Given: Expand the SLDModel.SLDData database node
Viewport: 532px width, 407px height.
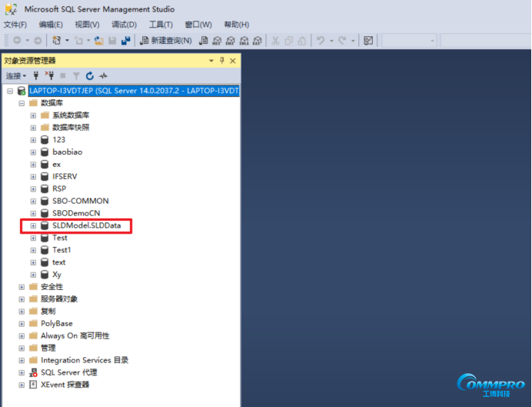Looking at the screenshot, I should coord(33,225).
